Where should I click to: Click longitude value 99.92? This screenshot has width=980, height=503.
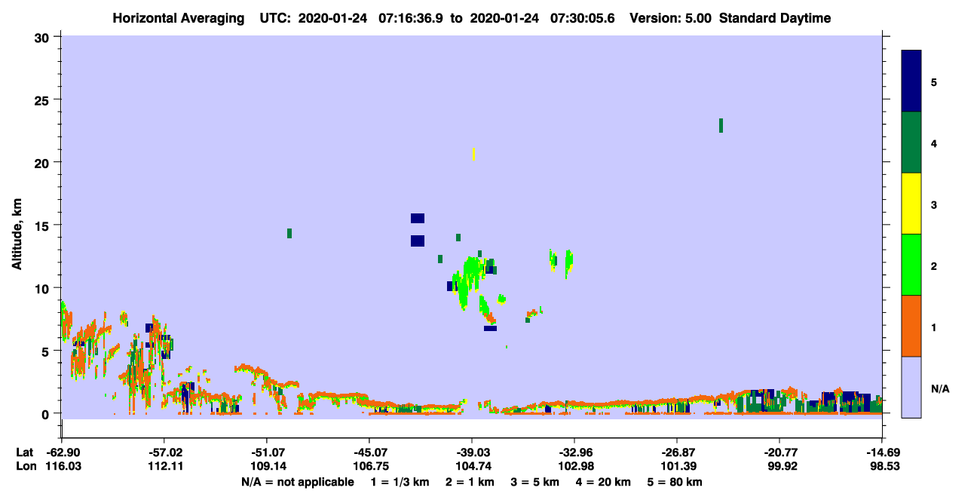click(779, 466)
